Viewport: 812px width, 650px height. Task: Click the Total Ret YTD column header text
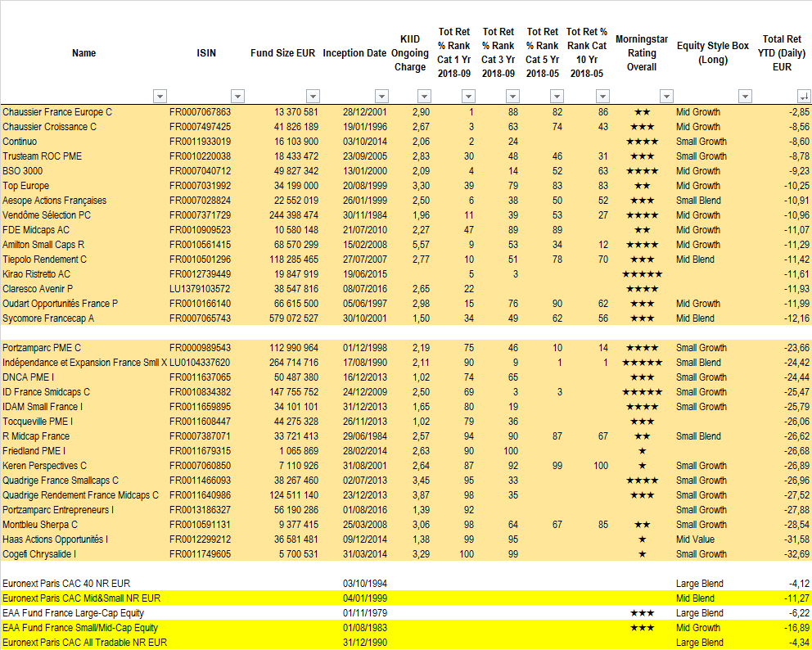[782, 53]
